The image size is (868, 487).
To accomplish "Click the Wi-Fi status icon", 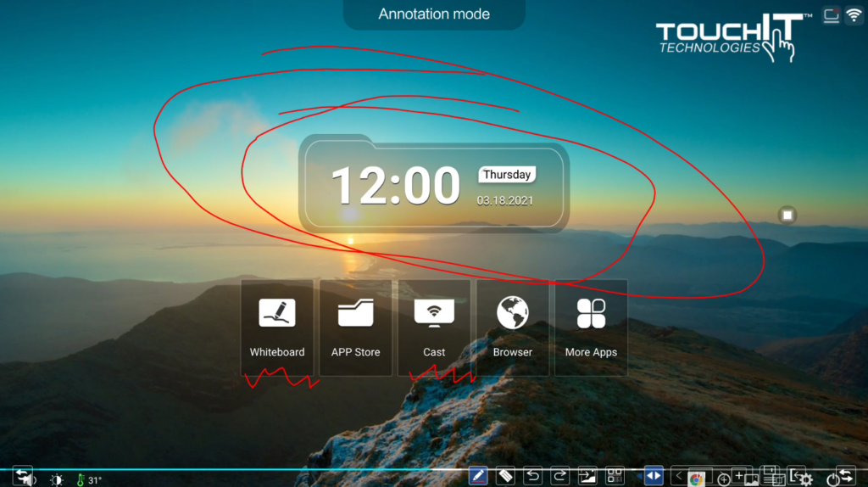I will 854,15.
